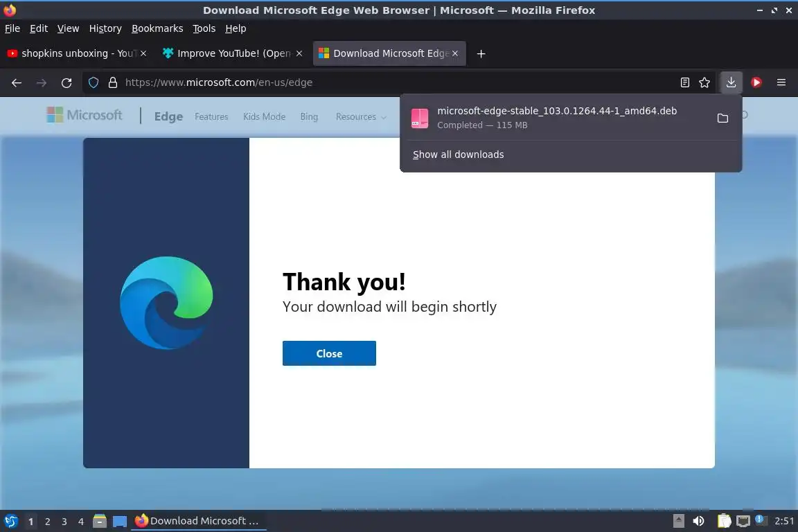
Task: Open the Features link
Action: [211, 116]
